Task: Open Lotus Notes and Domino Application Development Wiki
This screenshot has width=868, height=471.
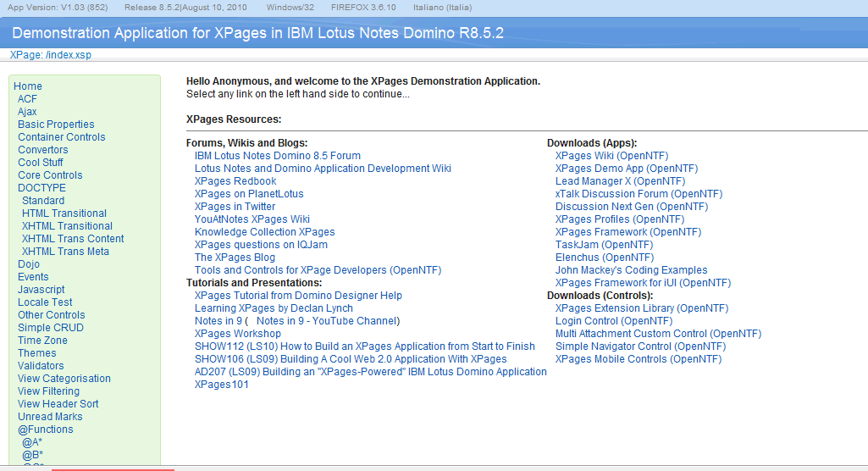Action: pos(323,169)
